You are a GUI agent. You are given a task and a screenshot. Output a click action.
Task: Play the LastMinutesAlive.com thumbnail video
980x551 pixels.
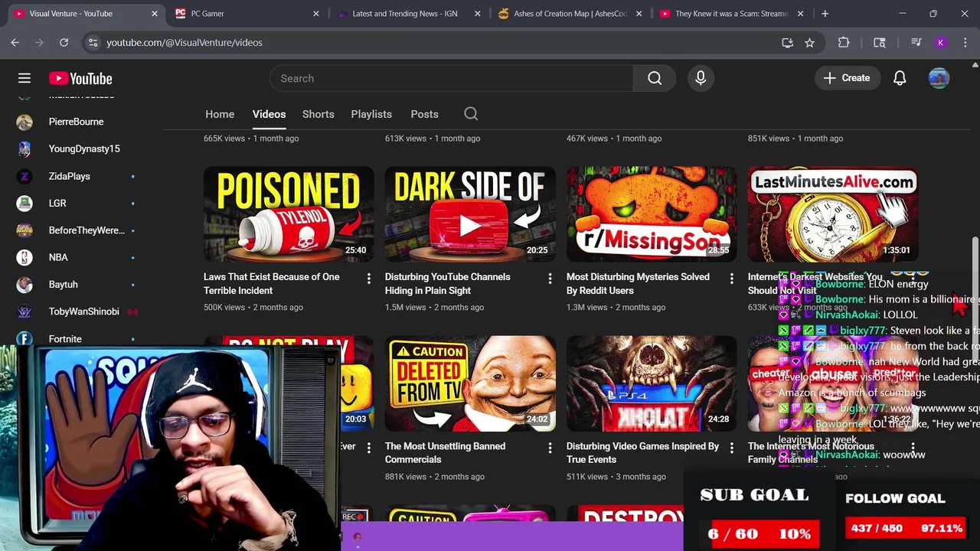tap(833, 214)
